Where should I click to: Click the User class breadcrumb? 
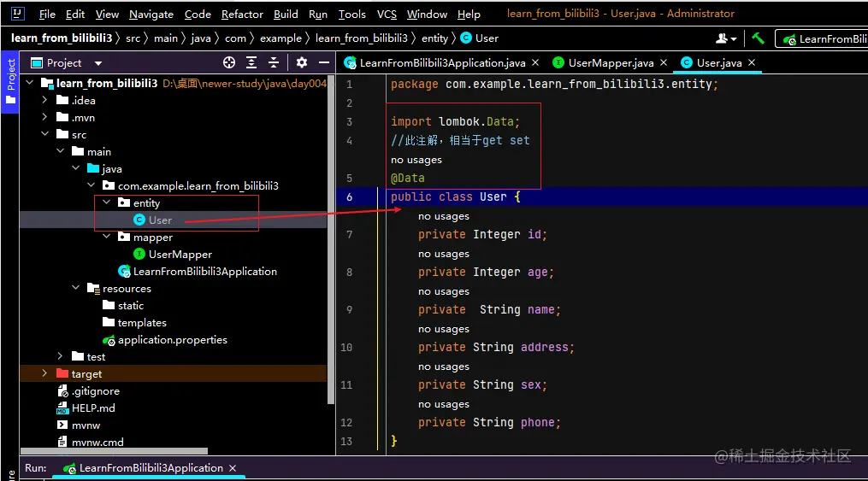[480, 38]
